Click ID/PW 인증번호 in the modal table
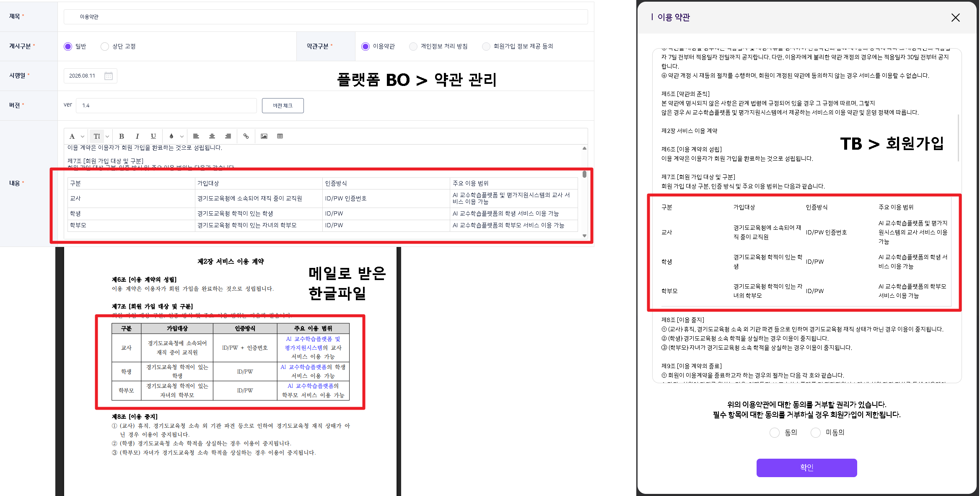 point(826,232)
